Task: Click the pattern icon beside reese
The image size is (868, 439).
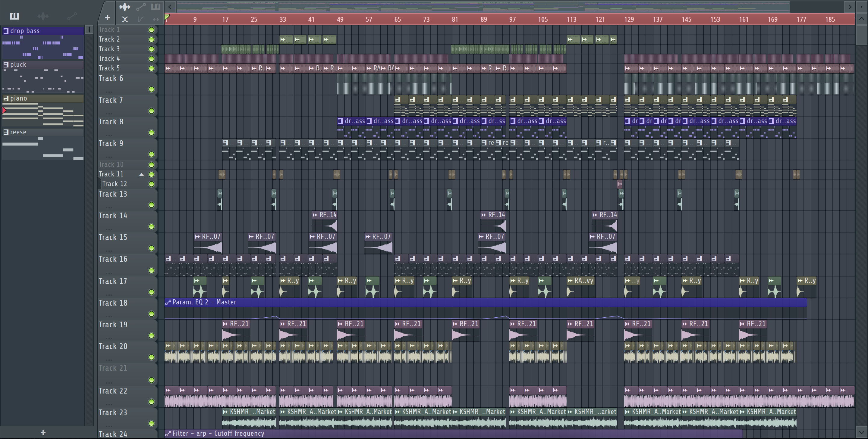Action: pyautogui.click(x=6, y=132)
